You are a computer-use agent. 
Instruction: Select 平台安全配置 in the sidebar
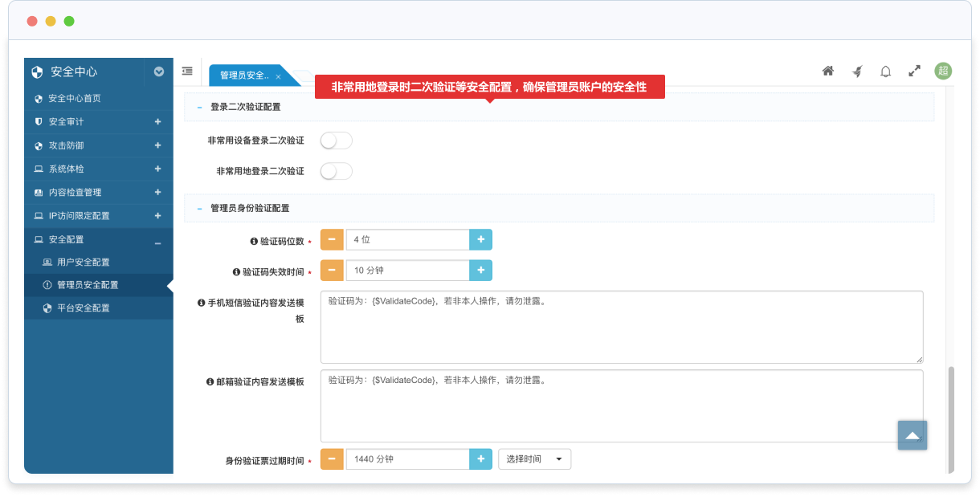(x=84, y=308)
